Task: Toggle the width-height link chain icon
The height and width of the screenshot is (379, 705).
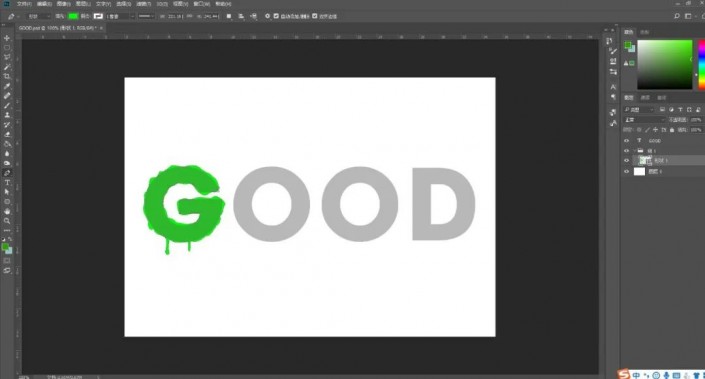Action: click(x=189, y=16)
